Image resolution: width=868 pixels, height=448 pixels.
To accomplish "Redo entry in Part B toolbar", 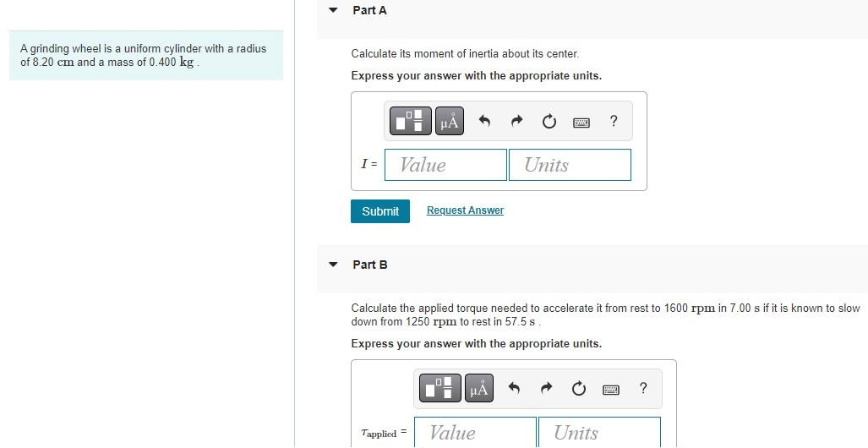I will point(546,388).
